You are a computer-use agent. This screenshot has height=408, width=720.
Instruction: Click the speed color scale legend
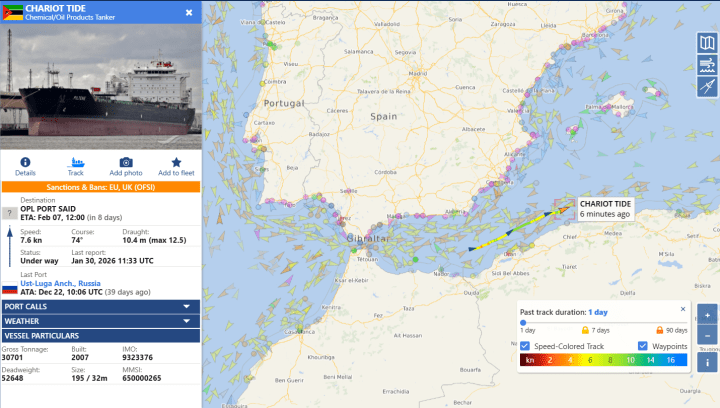(x=603, y=360)
